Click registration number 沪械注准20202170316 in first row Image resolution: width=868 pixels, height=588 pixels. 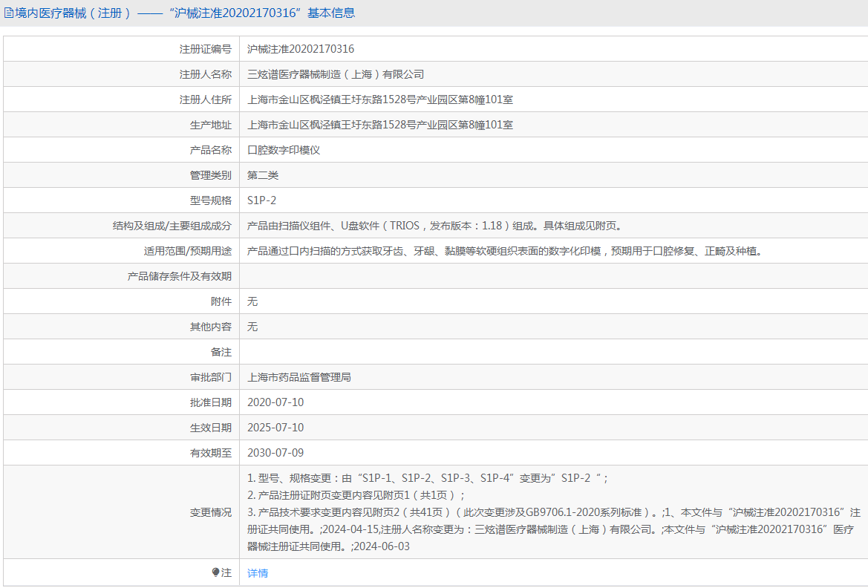point(301,49)
